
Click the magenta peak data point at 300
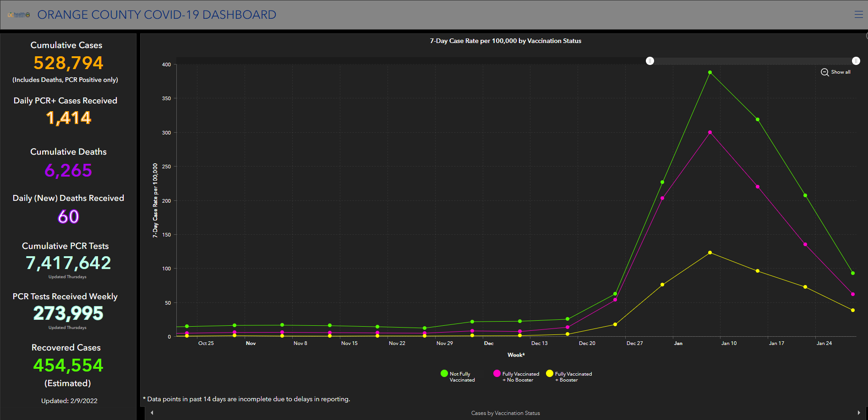pos(710,132)
